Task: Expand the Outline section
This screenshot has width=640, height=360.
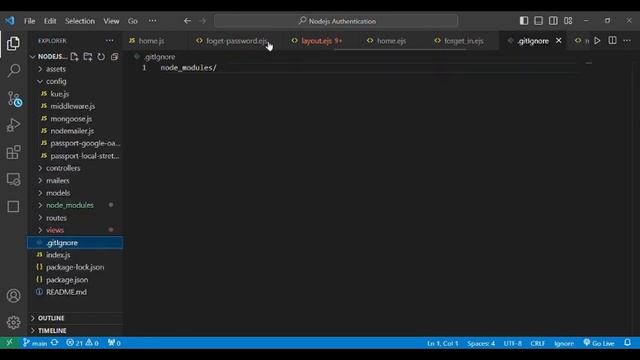Action: 76,318
